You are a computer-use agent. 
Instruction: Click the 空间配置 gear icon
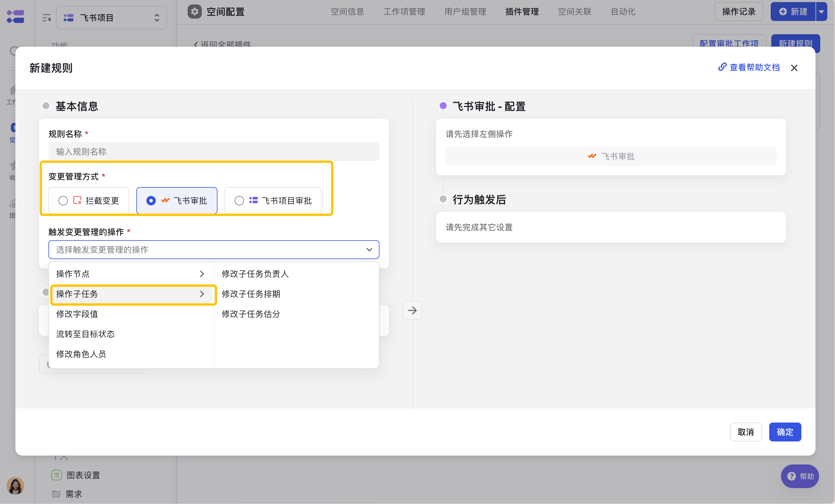pos(194,12)
